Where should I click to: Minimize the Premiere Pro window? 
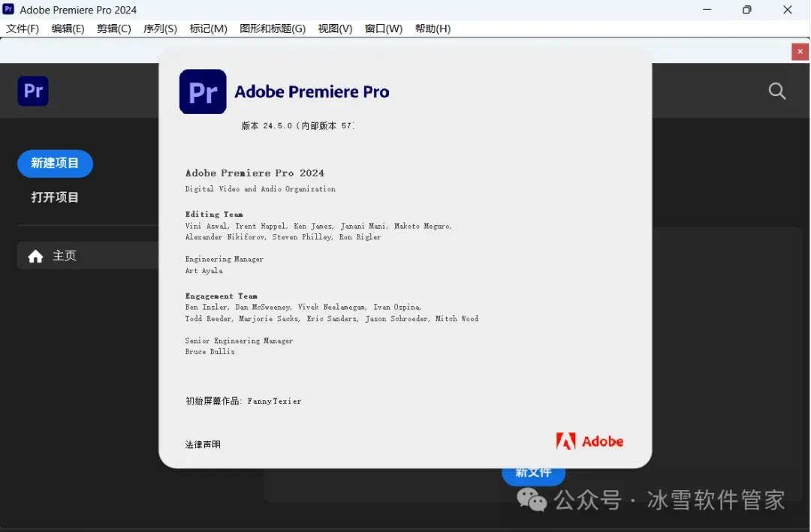pyautogui.click(x=707, y=9)
